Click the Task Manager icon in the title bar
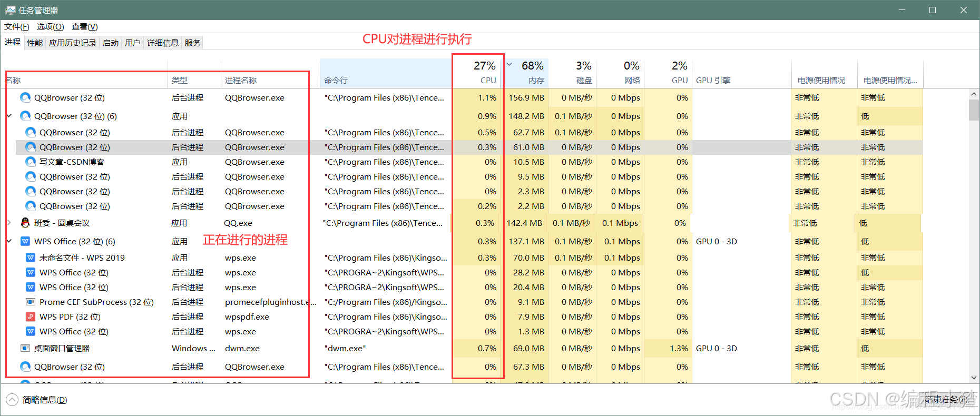Image resolution: width=980 pixels, height=416 pixels. 10,10
